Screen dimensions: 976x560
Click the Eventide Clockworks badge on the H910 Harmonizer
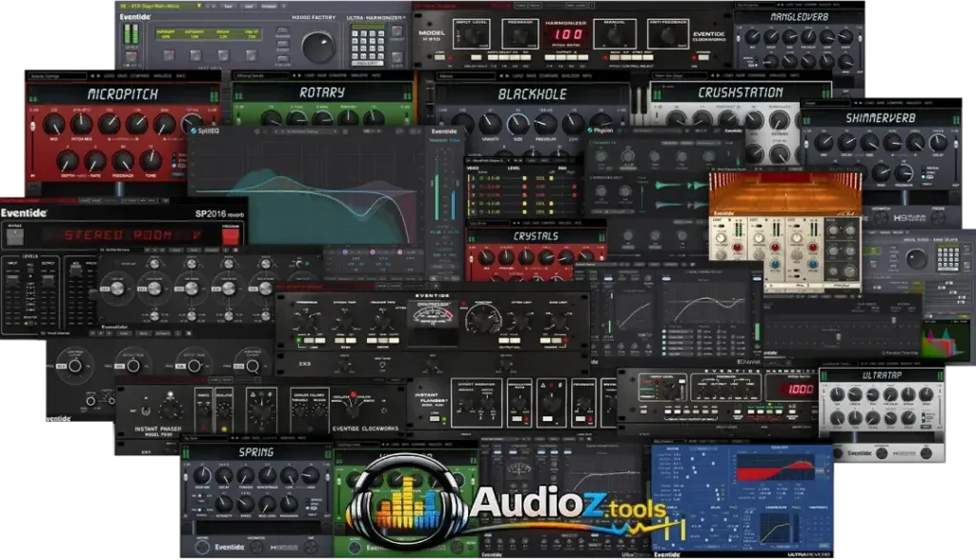(x=708, y=34)
